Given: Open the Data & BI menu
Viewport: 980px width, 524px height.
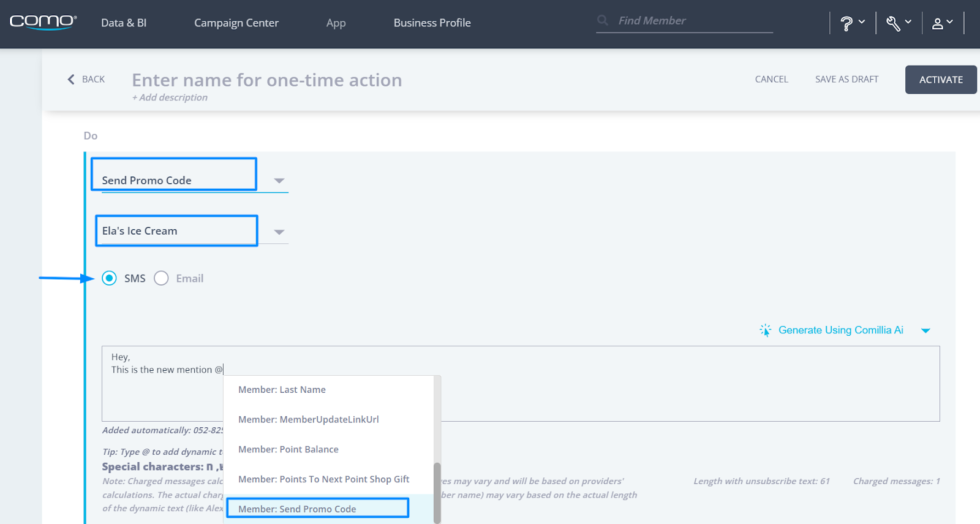Looking at the screenshot, I should pos(124,23).
